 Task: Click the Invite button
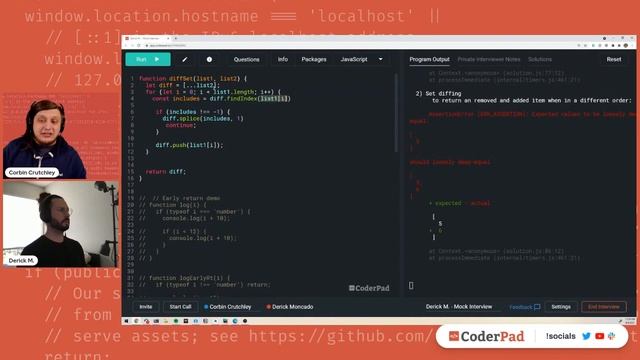pos(146,307)
